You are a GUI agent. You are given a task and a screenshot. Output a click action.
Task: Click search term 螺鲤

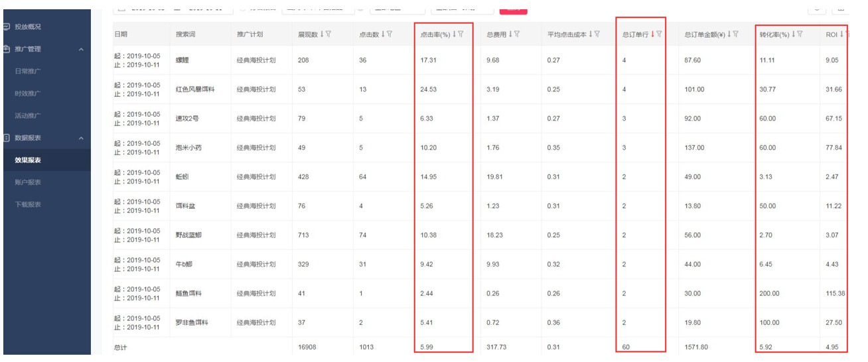coord(182,60)
